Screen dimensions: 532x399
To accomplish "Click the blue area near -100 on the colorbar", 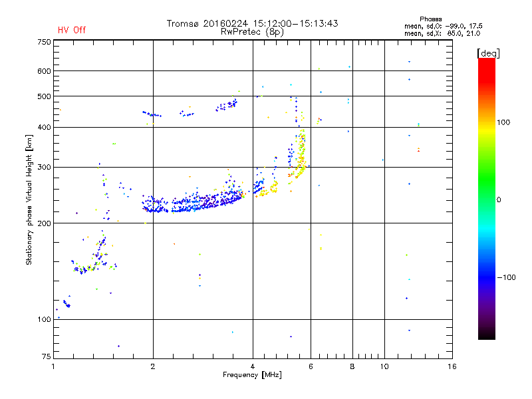I will 487,277.
